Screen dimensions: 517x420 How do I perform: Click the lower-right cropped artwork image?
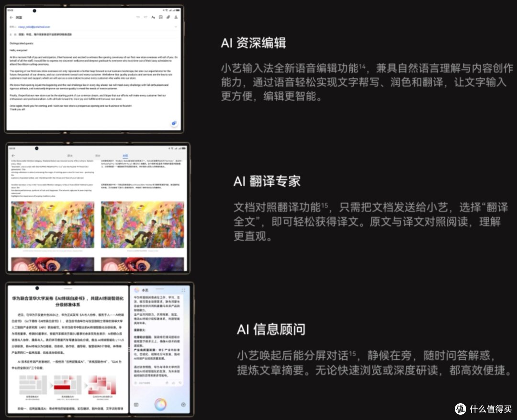tap(143, 264)
